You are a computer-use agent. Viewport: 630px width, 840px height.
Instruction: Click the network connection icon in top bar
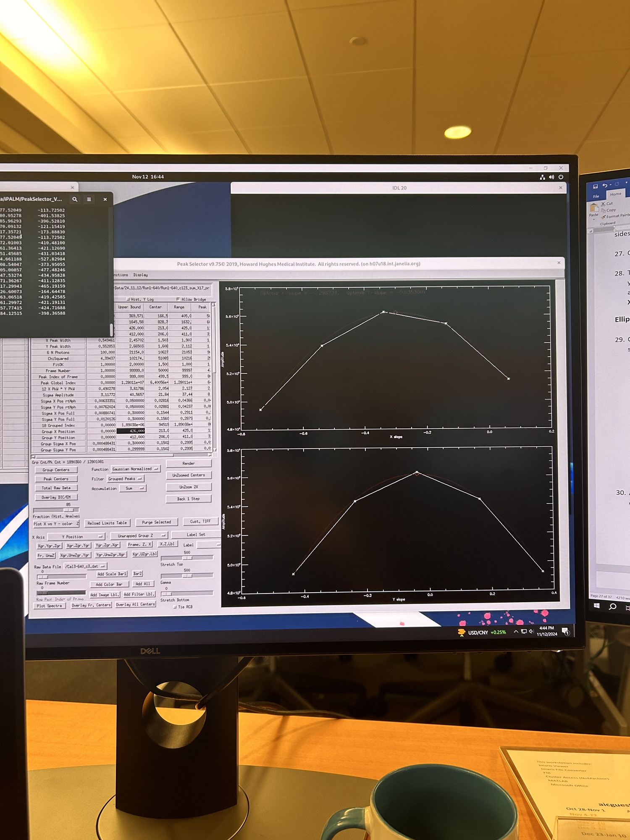coord(542,177)
